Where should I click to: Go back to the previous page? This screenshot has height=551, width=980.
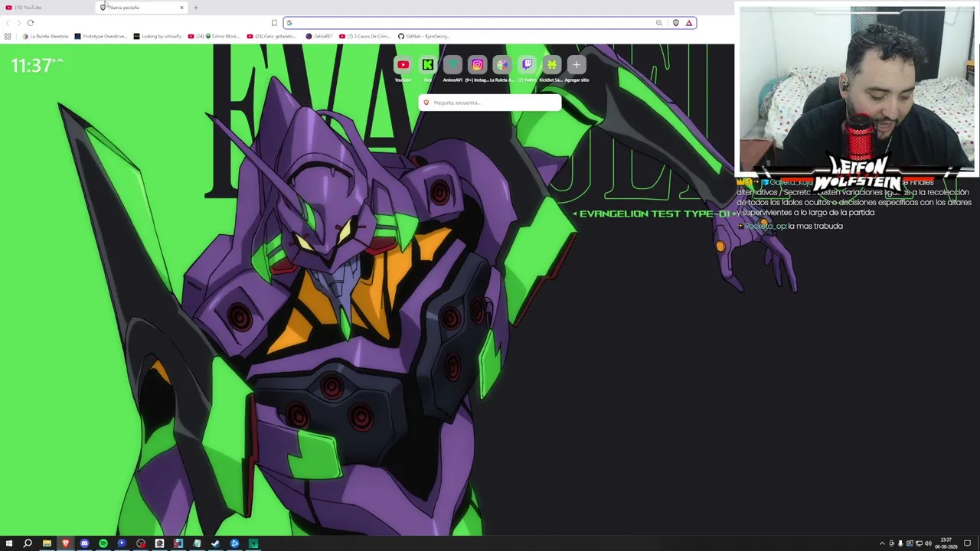tap(8, 23)
